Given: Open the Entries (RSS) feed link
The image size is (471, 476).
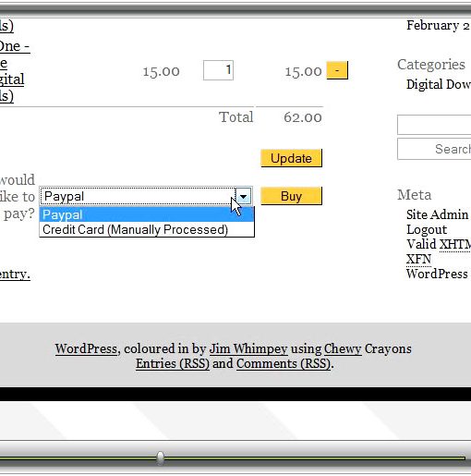Looking at the screenshot, I should 173,363.
